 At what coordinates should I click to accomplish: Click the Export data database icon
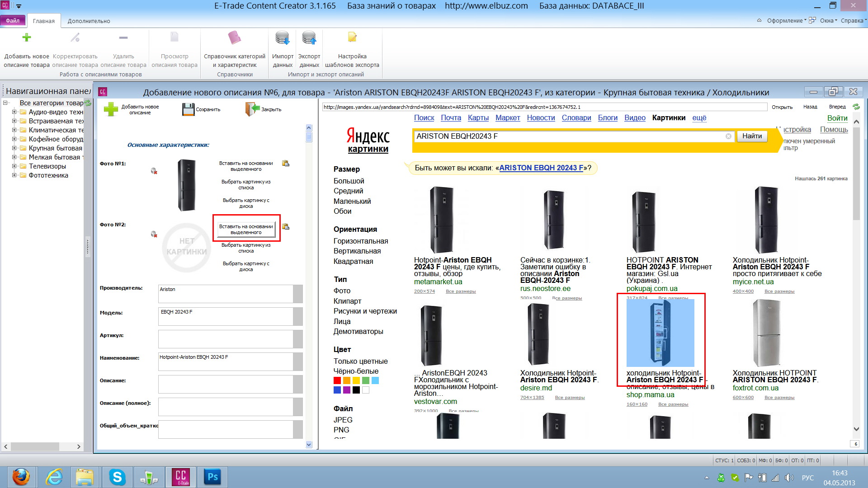point(309,38)
